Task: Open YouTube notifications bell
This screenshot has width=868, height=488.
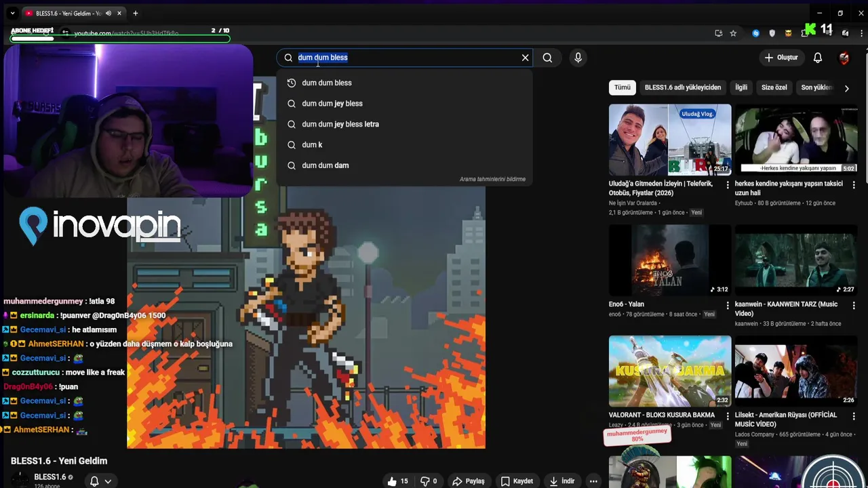Action: click(x=818, y=58)
